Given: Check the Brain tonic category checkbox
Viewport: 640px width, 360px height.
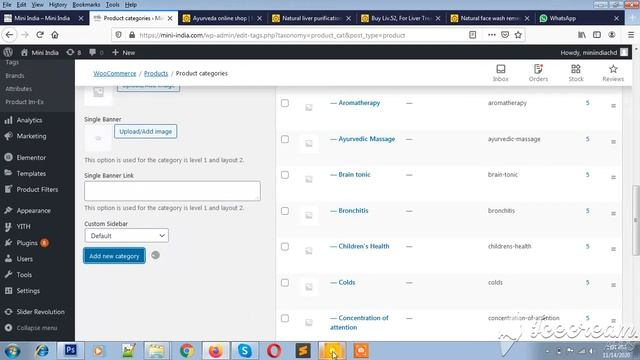Looking at the screenshot, I should click(285, 175).
